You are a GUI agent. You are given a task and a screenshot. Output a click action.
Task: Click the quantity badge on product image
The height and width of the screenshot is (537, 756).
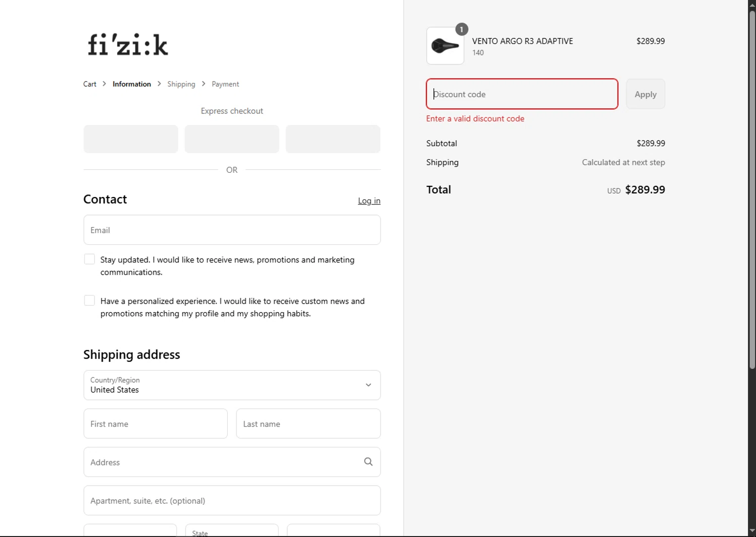[462, 30]
